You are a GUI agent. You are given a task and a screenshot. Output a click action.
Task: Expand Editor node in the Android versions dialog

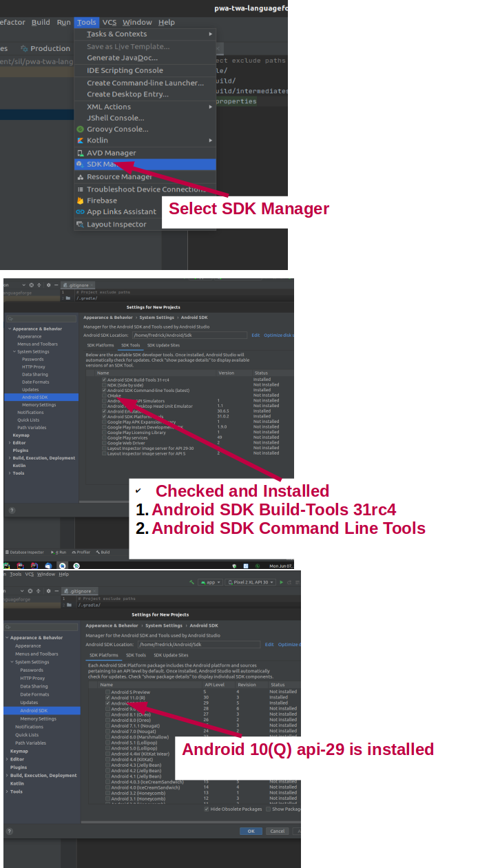(8, 759)
